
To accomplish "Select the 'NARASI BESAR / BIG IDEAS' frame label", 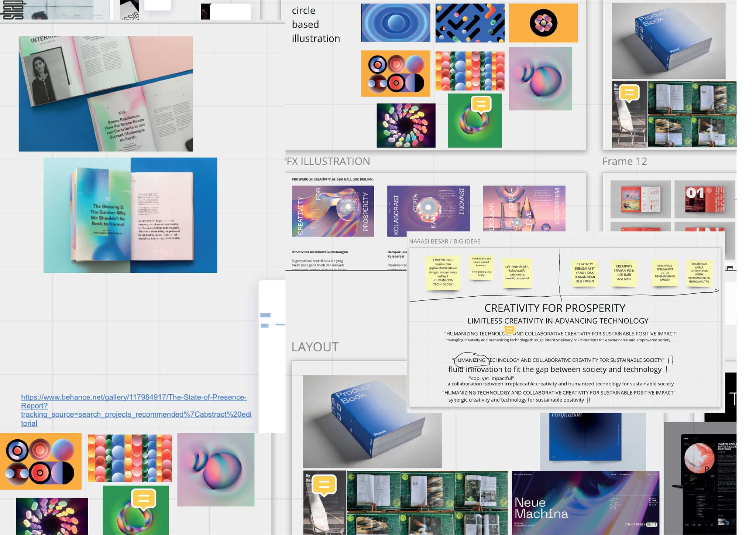I will click(444, 241).
